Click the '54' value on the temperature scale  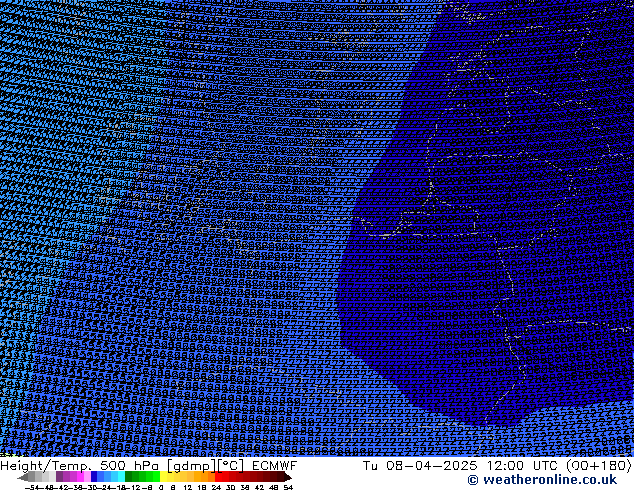[x=288, y=488]
